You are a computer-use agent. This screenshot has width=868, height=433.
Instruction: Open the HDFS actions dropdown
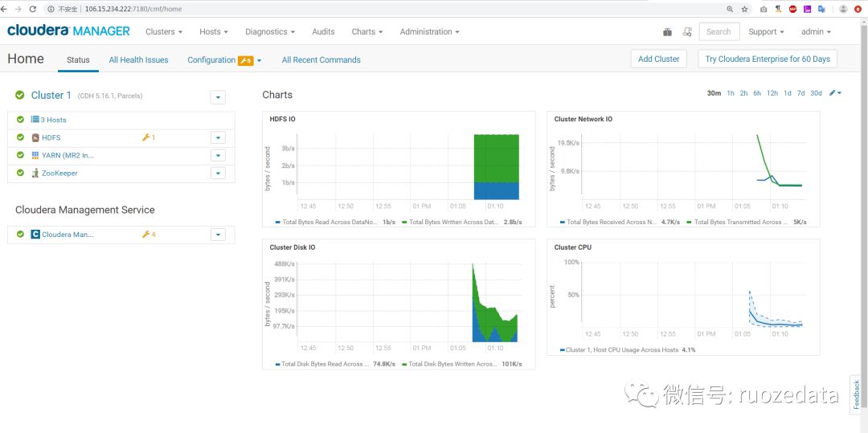pos(218,137)
